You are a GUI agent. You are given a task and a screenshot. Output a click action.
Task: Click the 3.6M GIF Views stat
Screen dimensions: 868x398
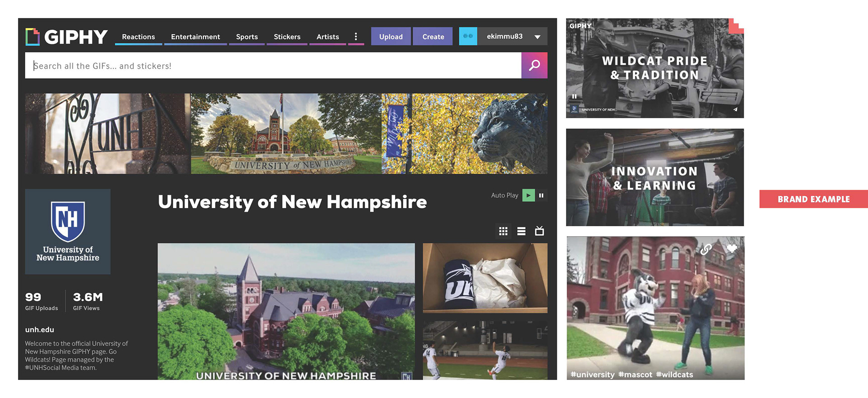88,301
